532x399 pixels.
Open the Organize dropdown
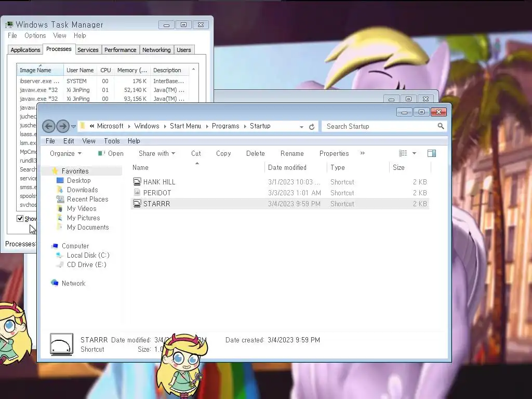(66, 153)
